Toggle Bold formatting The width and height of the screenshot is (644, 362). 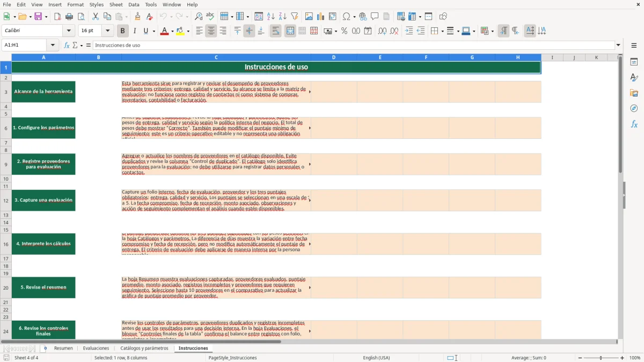[x=122, y=31]
